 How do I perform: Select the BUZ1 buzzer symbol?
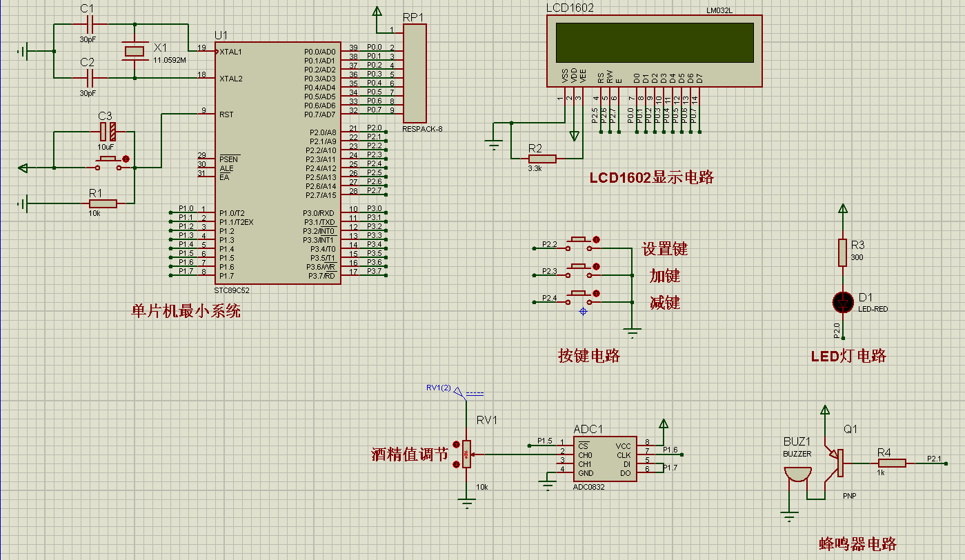tap(797, 476)
